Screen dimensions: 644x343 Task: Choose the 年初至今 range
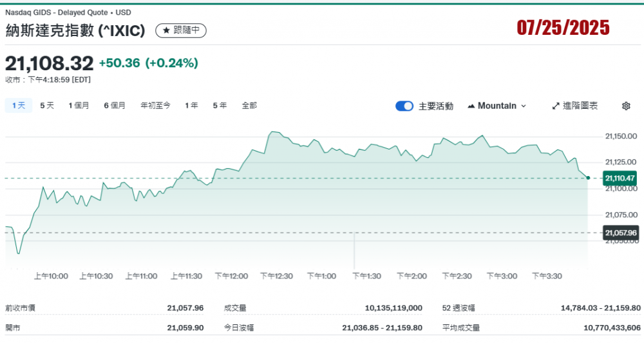click(x=155, y=105)
